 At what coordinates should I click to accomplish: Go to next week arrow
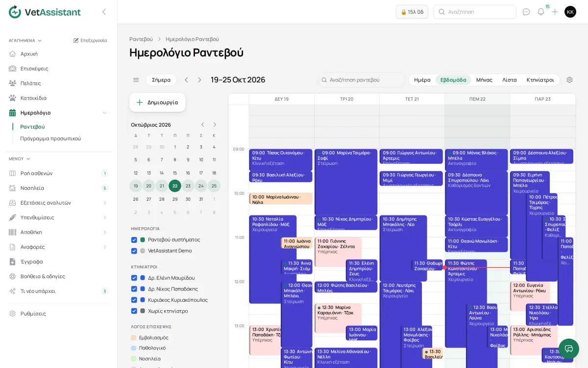pos(199,80)
